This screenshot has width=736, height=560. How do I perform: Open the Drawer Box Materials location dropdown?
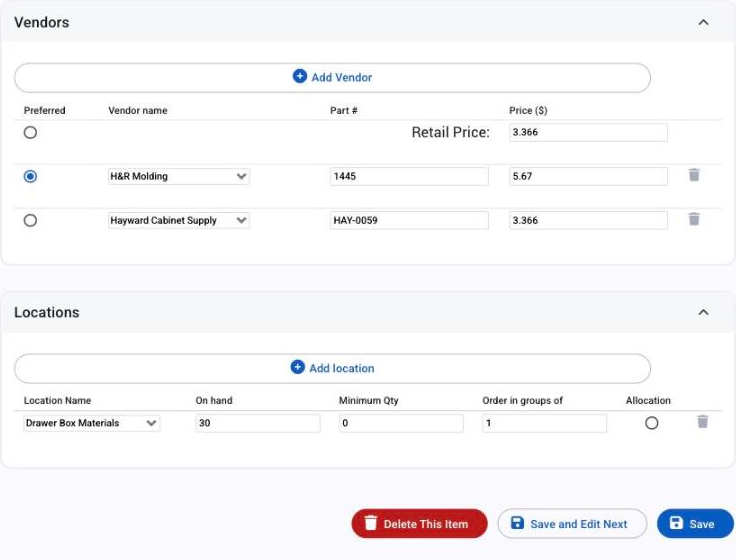pyautogui.click(x=92, y=423)
